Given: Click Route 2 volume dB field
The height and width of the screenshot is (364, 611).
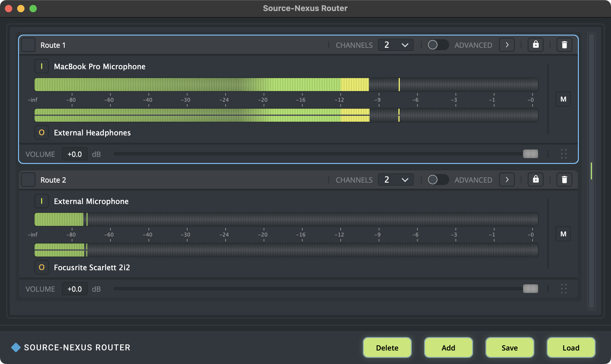Looking at the screenshot, I should click(75, 289).
